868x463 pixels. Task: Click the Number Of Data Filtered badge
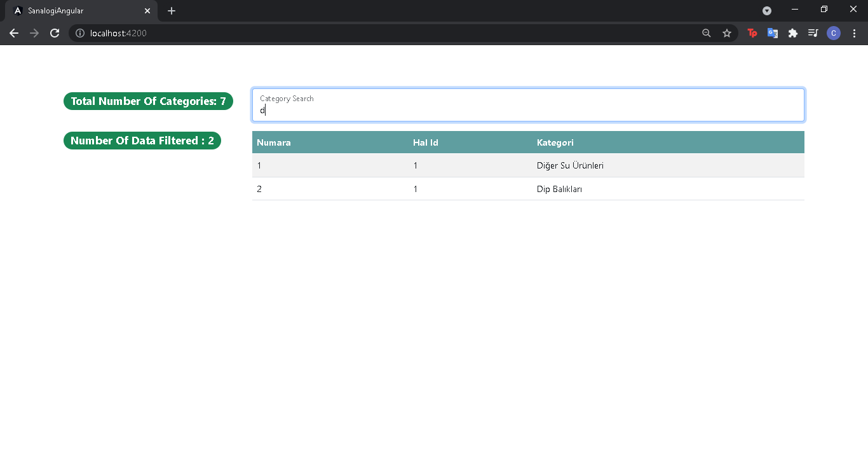[x=142, y=141]
